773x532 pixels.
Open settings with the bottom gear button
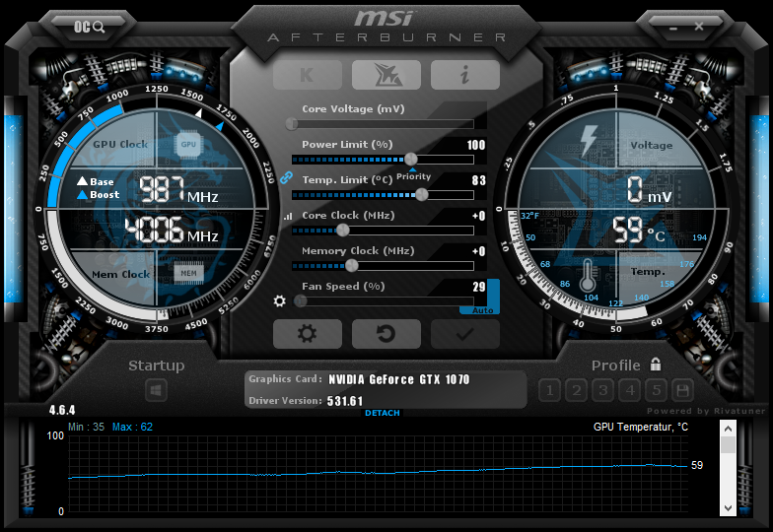(x=308, y=334)
